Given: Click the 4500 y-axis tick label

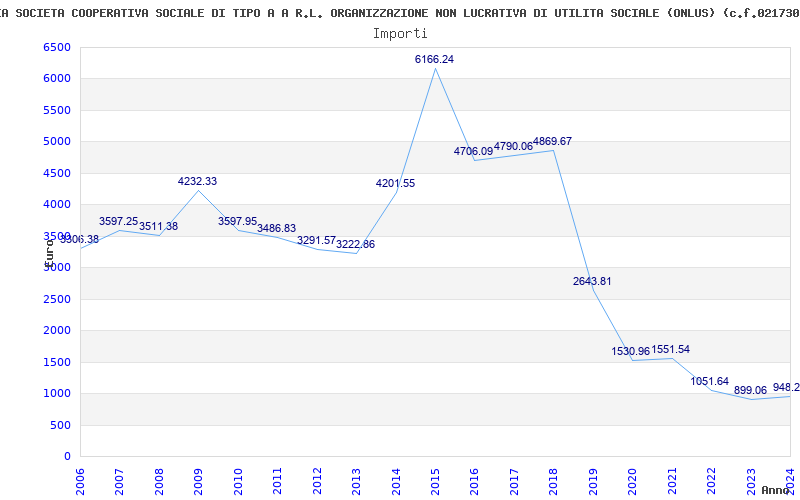Looking at the screenshot, I should tap(57, 173).
